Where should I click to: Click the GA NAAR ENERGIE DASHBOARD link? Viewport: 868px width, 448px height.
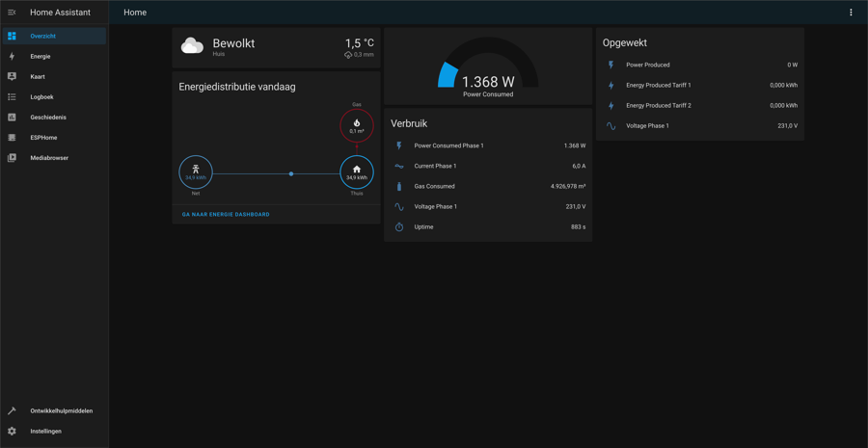[x=226, y=214]
